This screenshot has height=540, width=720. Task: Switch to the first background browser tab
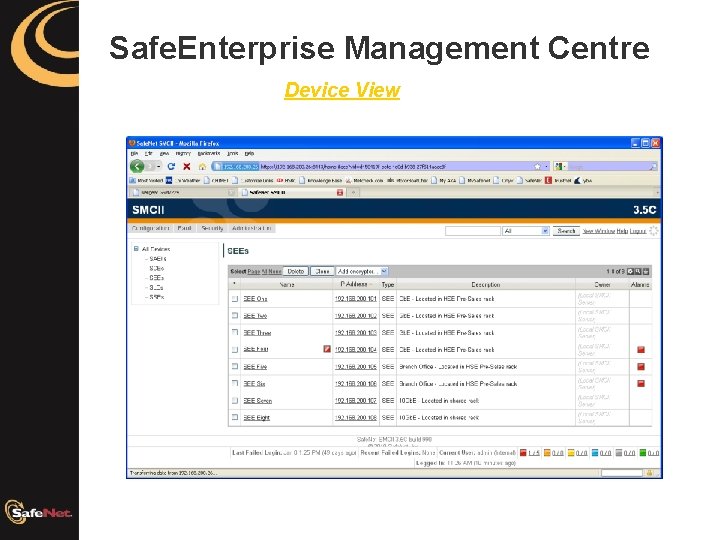(x=184, y=192)
